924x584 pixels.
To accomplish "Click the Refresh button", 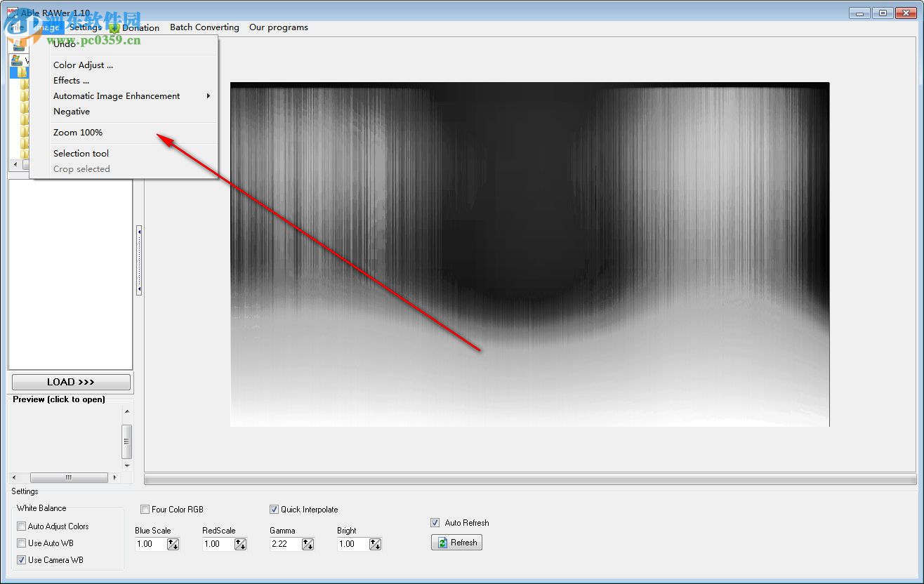I will (x=456, y=543).
